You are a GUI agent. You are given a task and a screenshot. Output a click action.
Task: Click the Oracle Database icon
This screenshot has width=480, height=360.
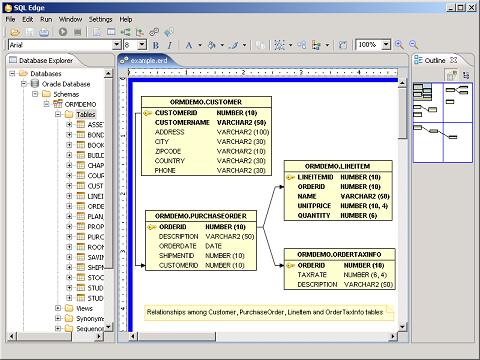(x=35, y=84)
